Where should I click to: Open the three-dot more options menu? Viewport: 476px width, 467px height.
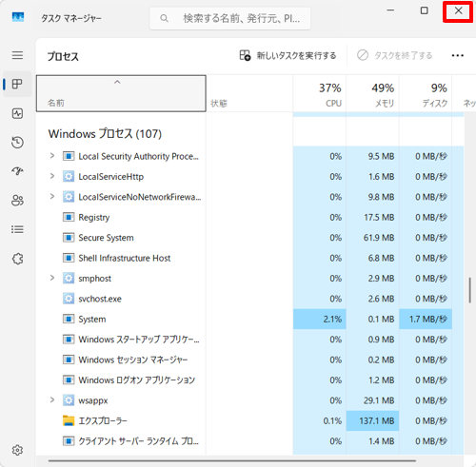tap(457, 55)
